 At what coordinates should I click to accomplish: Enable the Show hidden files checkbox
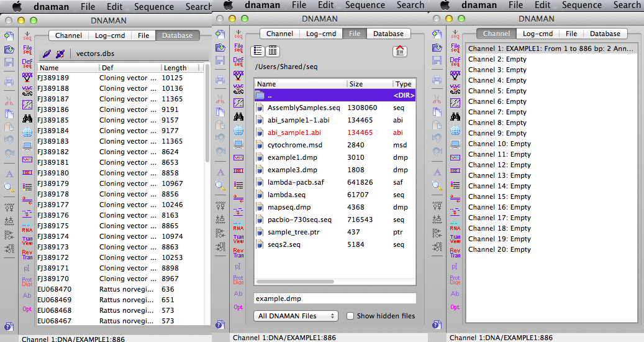tap(350, 316)
